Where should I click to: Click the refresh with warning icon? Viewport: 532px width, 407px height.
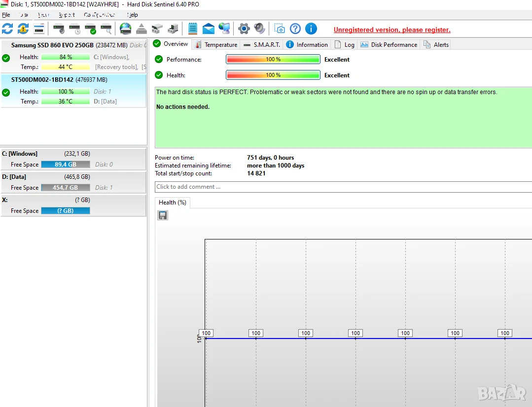click(x=23, y=29)
